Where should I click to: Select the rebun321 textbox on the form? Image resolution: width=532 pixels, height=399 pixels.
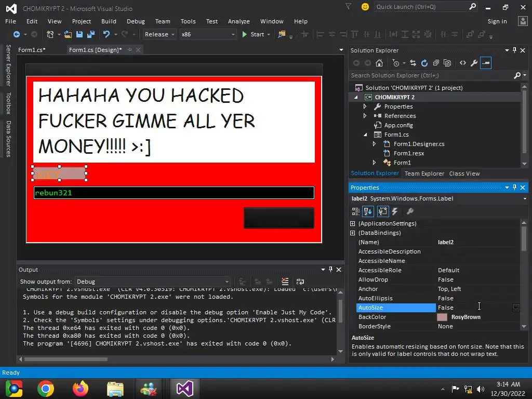[174, 193]
